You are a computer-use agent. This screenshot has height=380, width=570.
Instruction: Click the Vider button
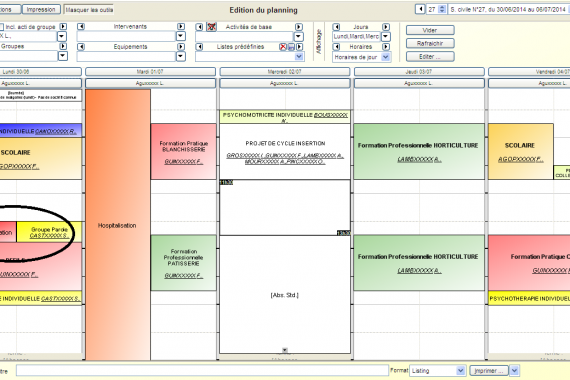430,30
